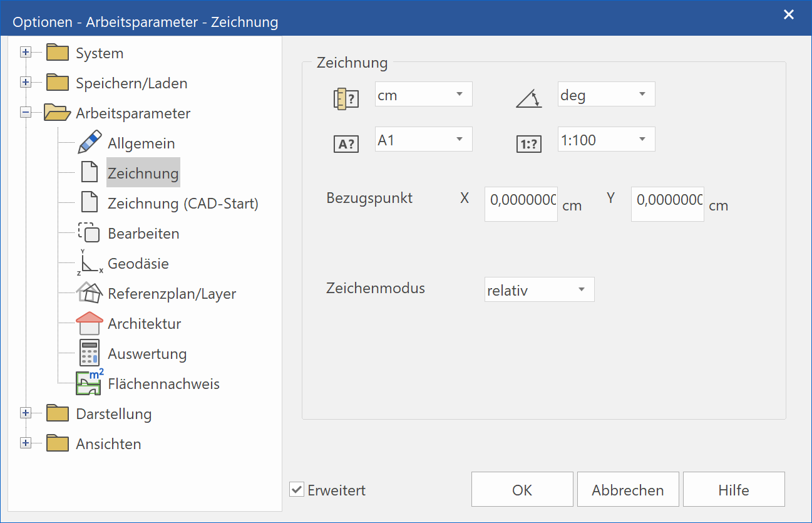Select the Ansichten tree label
Image resolution: width=812 pixels, height=523 pixels.
pos(108,444)
